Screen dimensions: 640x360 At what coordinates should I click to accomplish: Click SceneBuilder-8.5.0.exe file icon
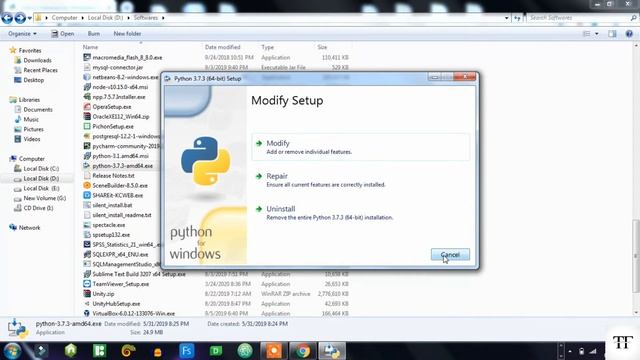point(87,185)
